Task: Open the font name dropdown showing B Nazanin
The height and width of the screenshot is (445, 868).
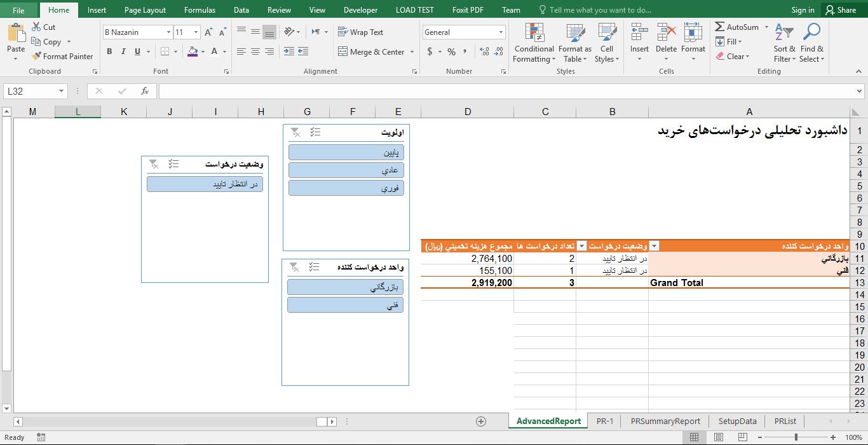Action: 168,31
